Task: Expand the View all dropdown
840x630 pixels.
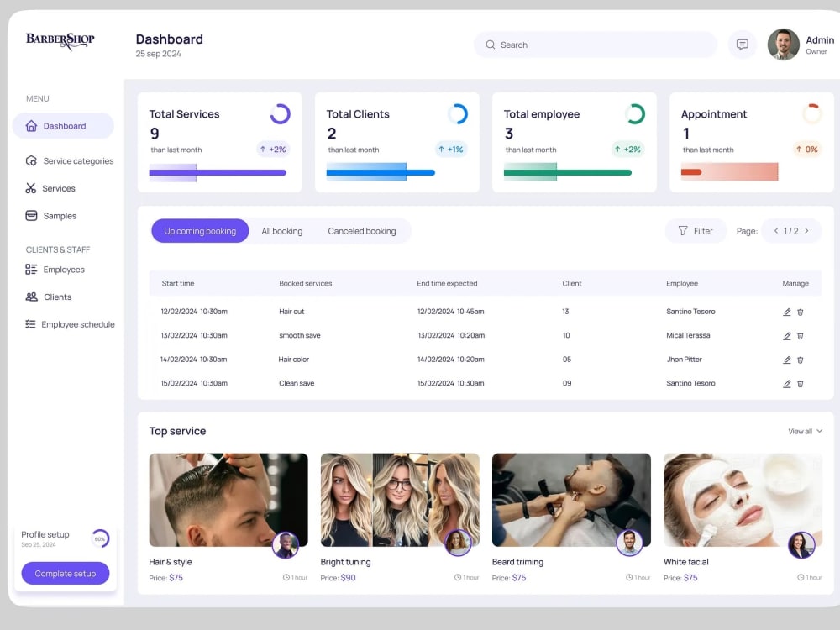Action: point(806,431)
